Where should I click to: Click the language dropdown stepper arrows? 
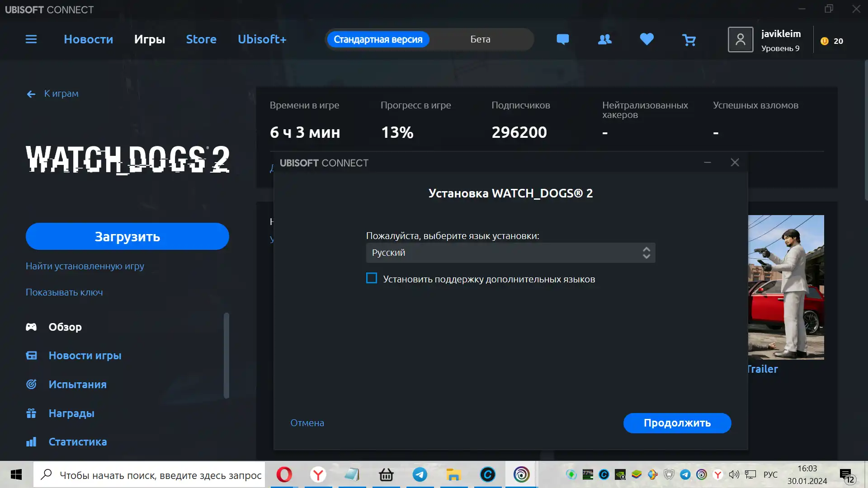(646, 253)
